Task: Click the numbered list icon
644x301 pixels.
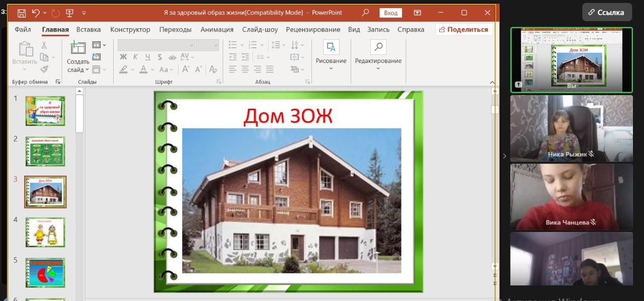Action: [x=253, y=45]
